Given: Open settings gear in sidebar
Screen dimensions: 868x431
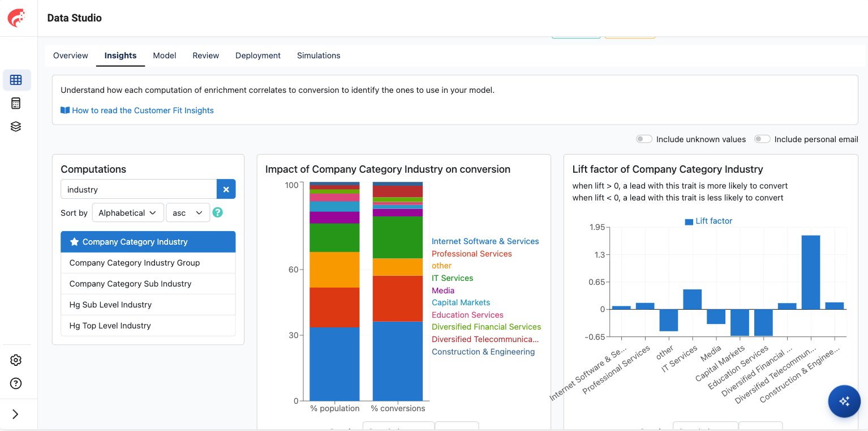Looking at the screenshot, I should point(16,360).
